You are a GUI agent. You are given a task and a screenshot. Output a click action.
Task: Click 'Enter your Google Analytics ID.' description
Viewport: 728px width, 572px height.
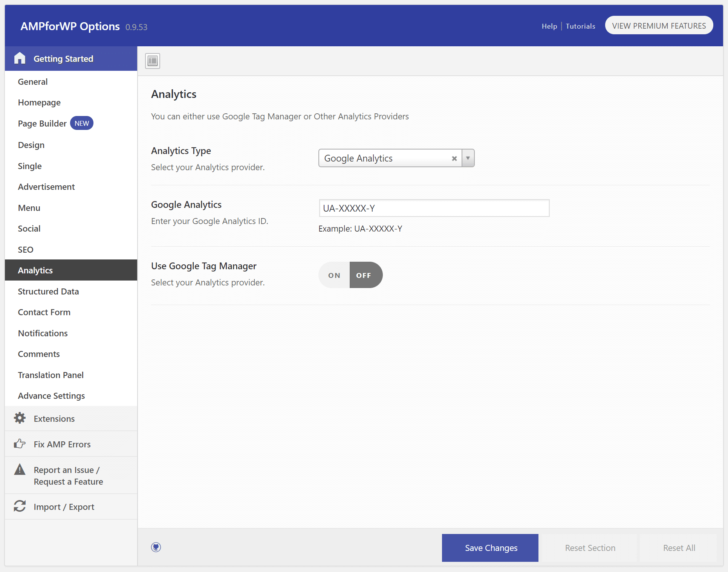(210, 221)
